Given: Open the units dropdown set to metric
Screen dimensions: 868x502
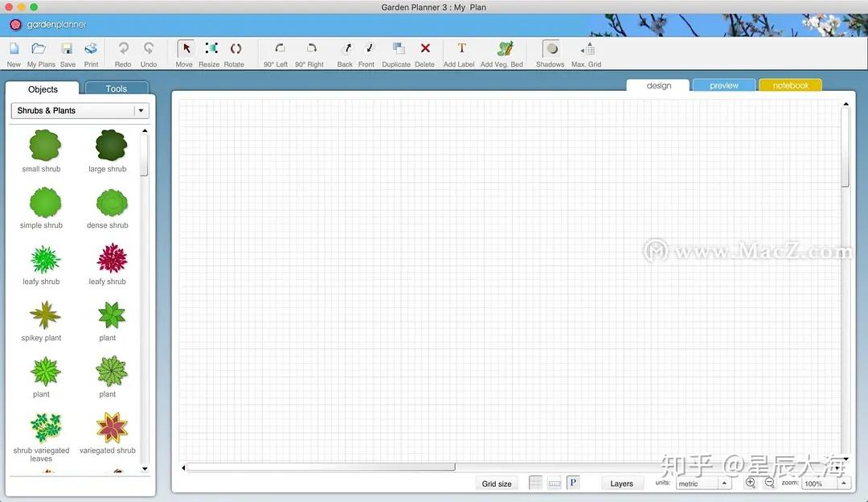Looking at the screenshot, I should point(703,483).
